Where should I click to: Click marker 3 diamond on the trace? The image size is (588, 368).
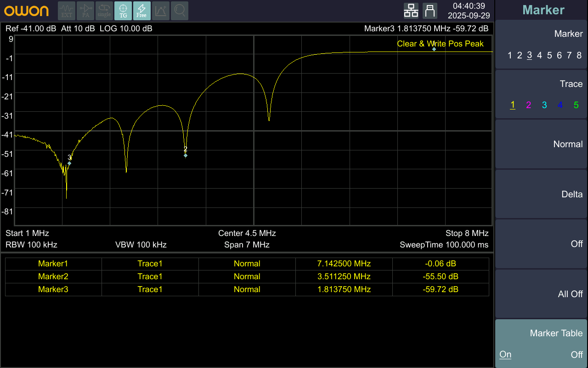tap(69, 163)
